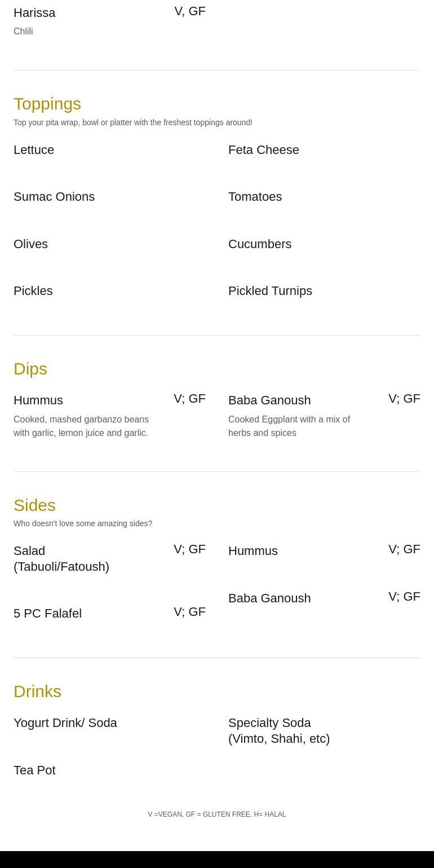Choose the 5 PC Falafel side
Screen dimensions: 434x868
tap(47, 614)
